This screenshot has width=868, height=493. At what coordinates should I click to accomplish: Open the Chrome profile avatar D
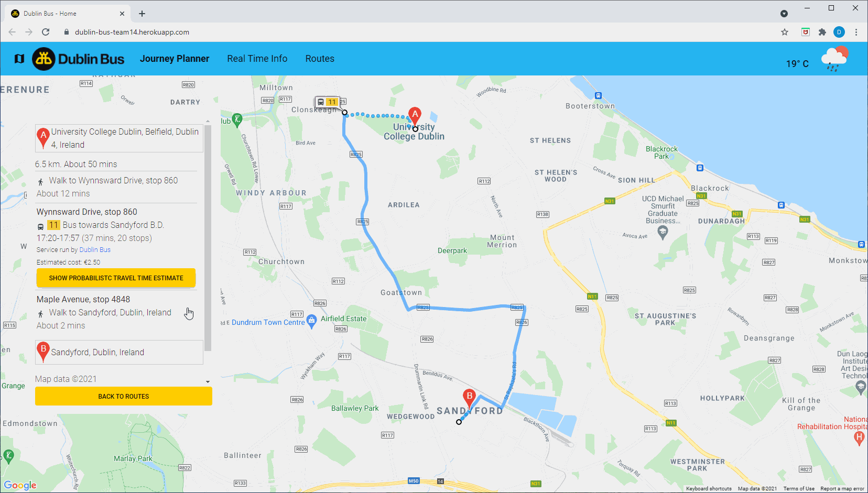click(x=839, y=32)
